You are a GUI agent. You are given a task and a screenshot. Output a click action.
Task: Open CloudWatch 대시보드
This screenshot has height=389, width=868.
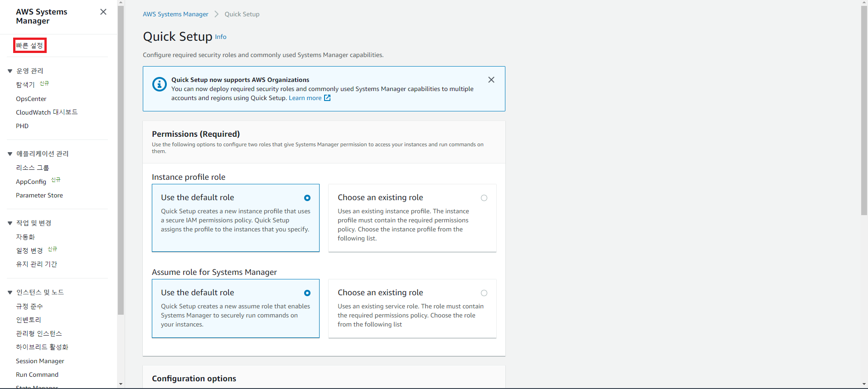coord(47,112)
